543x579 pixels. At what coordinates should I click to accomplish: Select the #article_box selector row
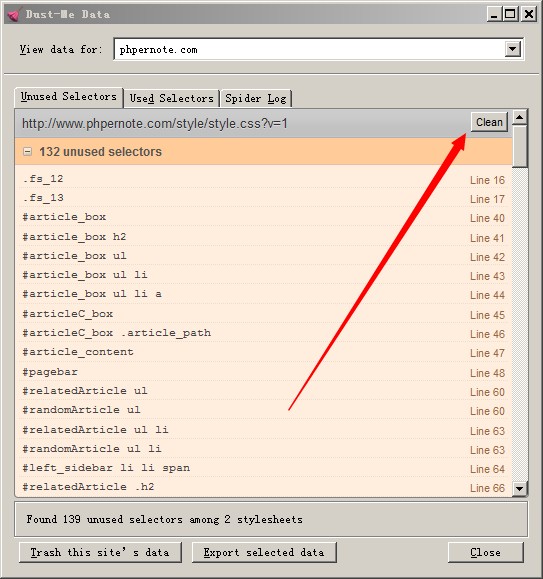[x=264, y=217]
